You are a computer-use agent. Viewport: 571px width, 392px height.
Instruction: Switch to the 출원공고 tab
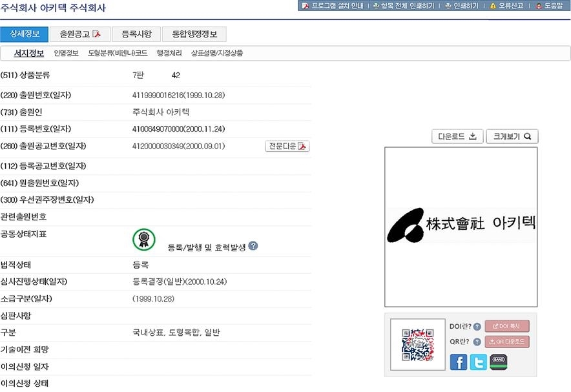[80, 34]
